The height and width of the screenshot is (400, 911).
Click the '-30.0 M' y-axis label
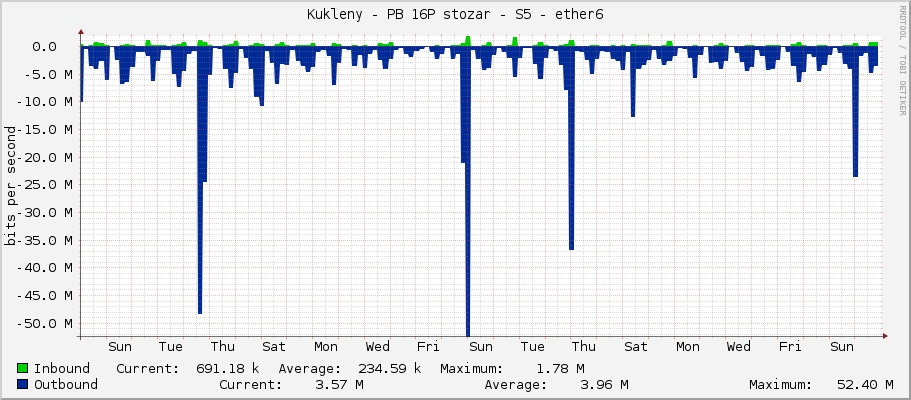[x=44, y=213]
